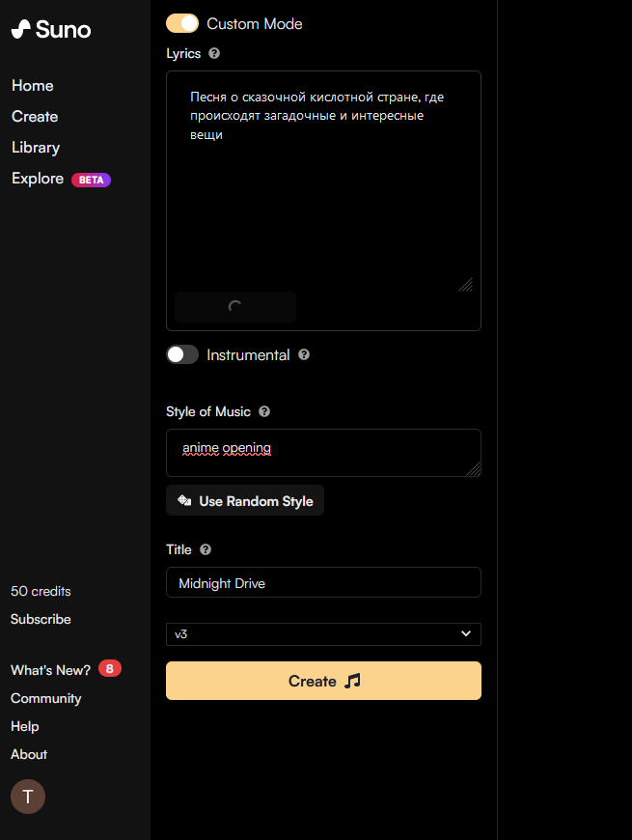Click the Instrumental help question icon
Screen dimensions: 632x840
pyautogui.click(x=304, y=355)
